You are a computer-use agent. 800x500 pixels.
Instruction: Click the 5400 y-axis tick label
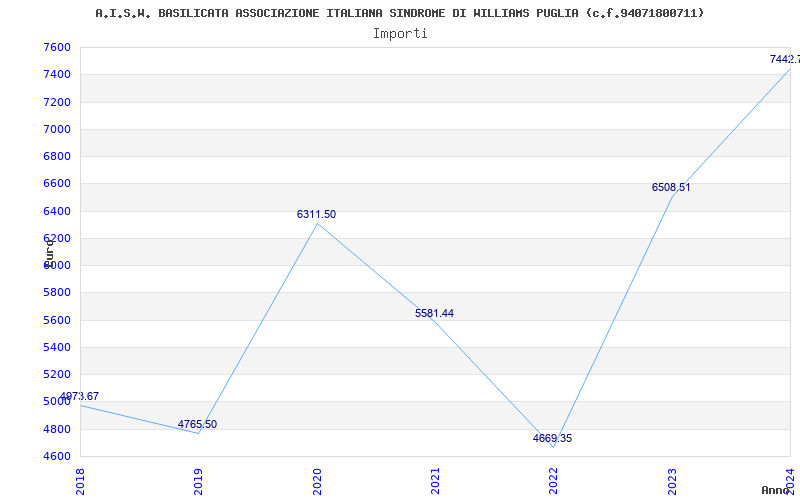click(57, 347)
